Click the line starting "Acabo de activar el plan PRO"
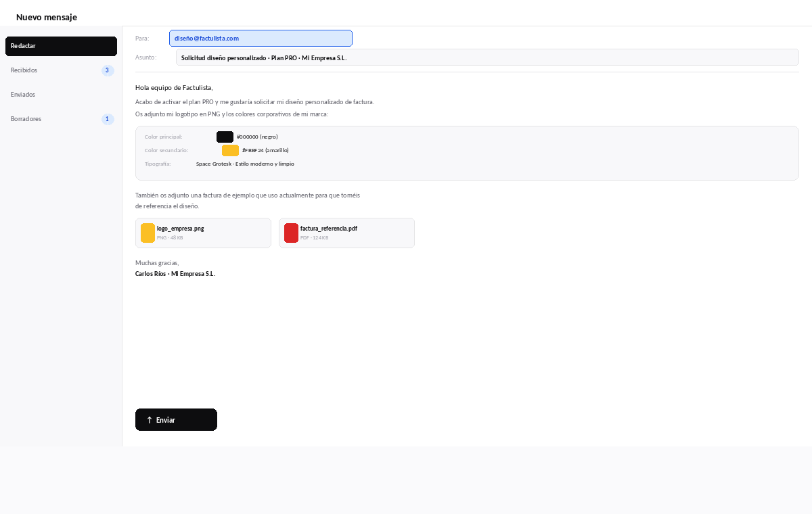Viewport: 812px width, 514px height. 254,102
